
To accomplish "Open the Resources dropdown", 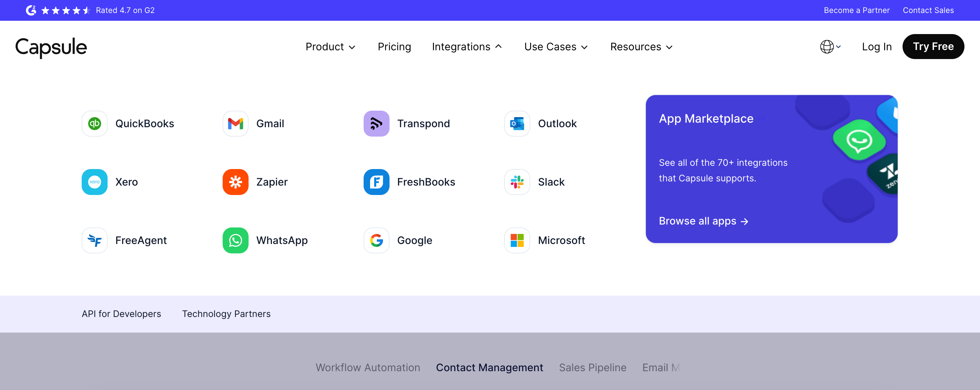I will click(x=641, y=47).
